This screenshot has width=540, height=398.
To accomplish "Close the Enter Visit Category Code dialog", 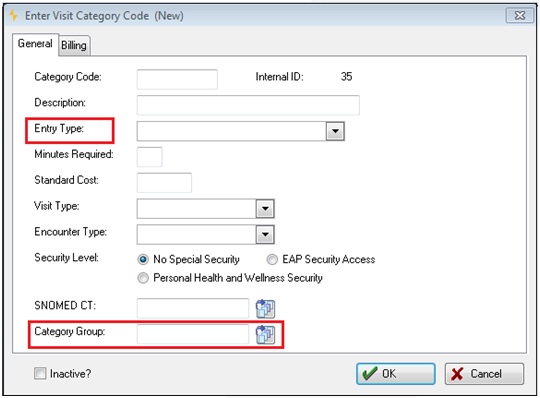I will point(519,16).
